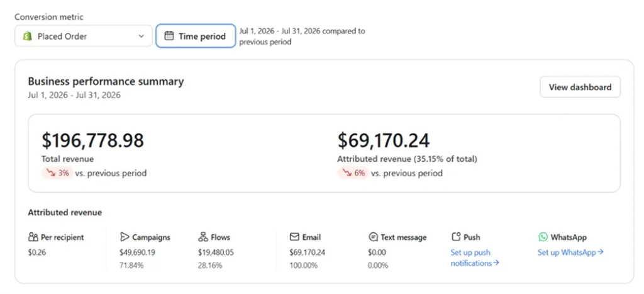Click the 3% down trend badge under Total revenue
The height and width of the screenshot is (294, 644).
point(57,173)
